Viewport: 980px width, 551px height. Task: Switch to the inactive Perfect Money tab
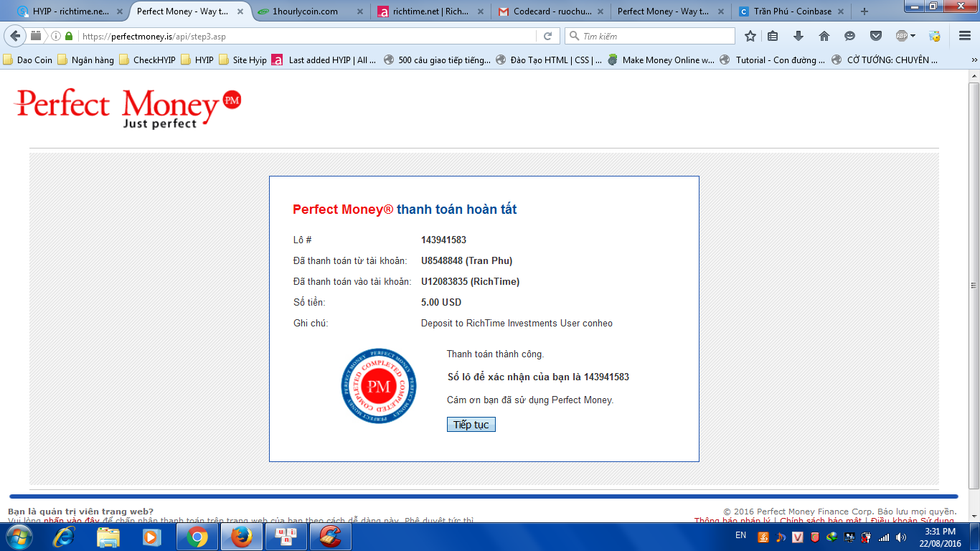click(x=671, y=11)
